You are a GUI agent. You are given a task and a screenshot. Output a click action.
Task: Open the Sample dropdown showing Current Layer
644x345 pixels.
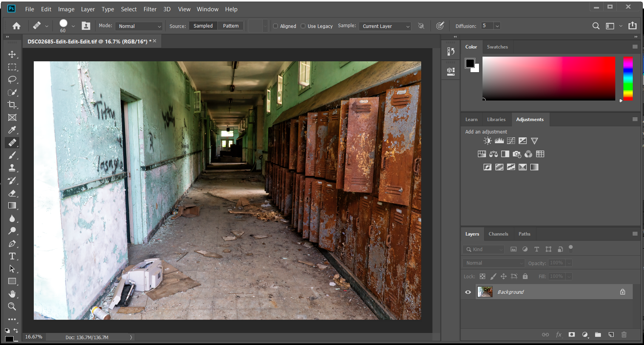pyautogui.click(x=385, y=26)
